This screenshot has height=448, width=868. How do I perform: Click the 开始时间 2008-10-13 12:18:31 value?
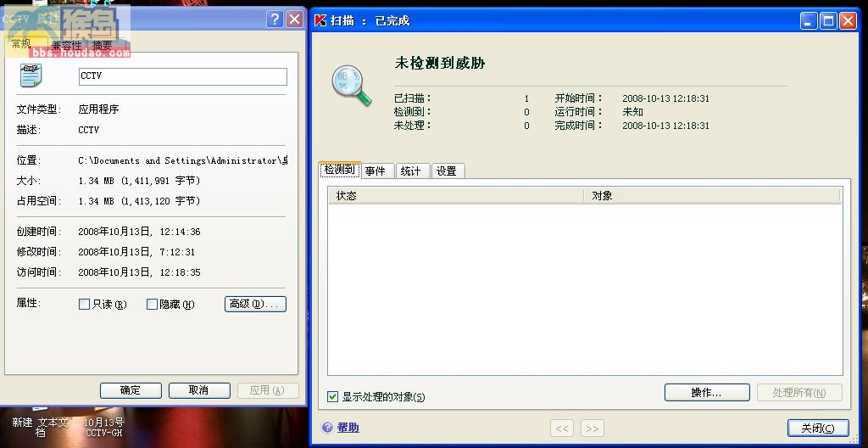665,98
